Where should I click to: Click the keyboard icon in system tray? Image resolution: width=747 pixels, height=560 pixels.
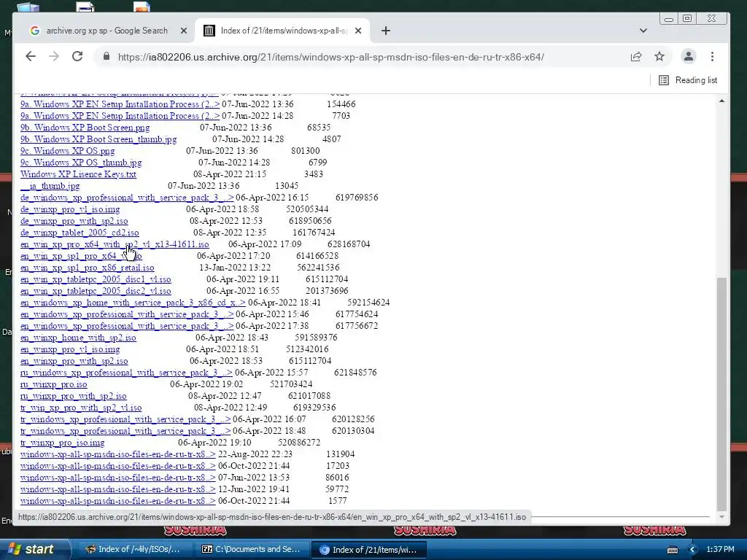(673, 550)
